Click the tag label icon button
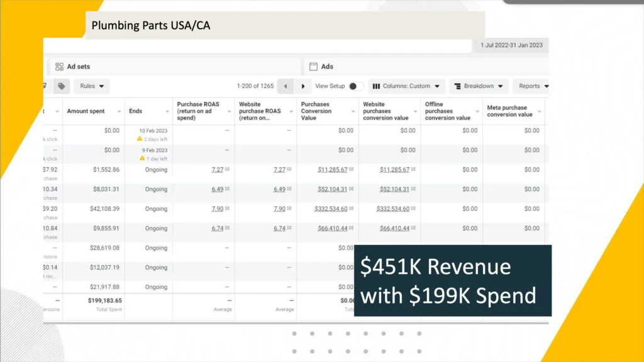The width and height of the screenshot is (644, 362). [61, 86]
